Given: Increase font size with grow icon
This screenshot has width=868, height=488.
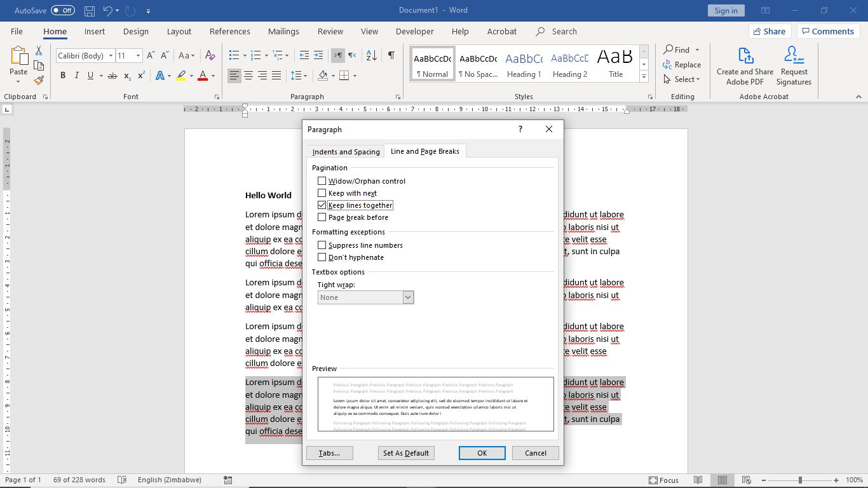Looking at the screenshot, I should (151, 56).
